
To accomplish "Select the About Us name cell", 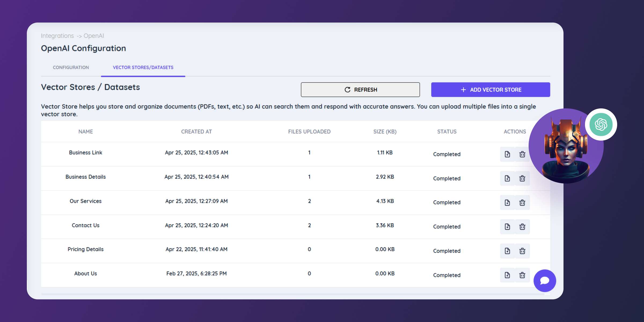I will point(86,273).
